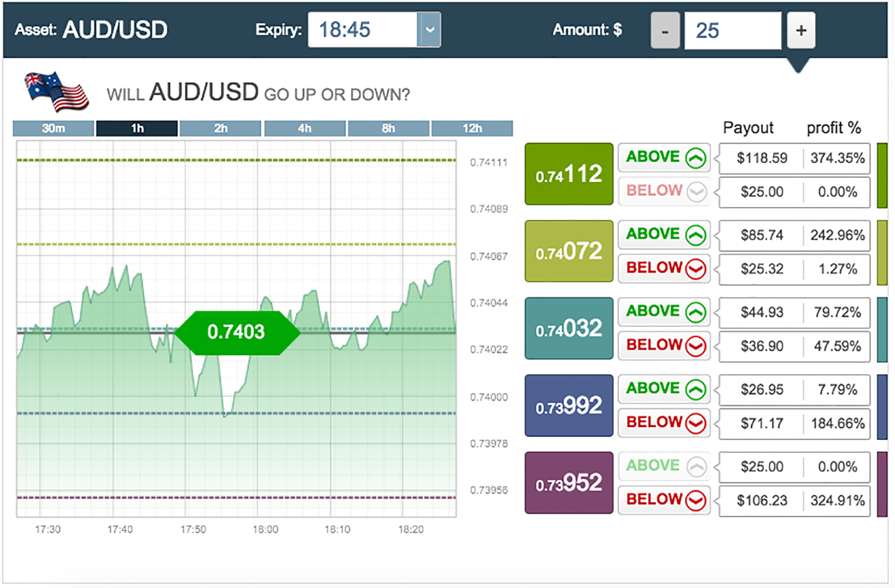Select the 12h timeframe tab

click(472, 127)
